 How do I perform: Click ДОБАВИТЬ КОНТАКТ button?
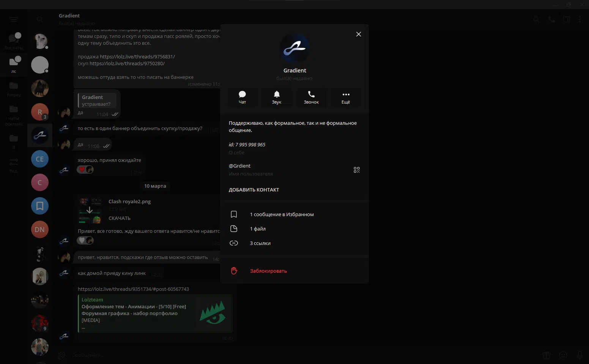(x=254, y=190)
